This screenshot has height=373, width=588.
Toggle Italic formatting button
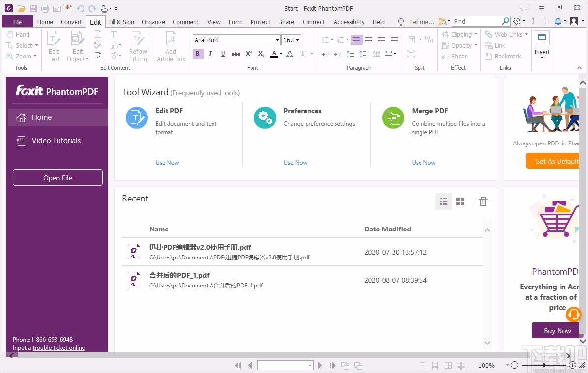pyautogui.click(x=210, y=54)
